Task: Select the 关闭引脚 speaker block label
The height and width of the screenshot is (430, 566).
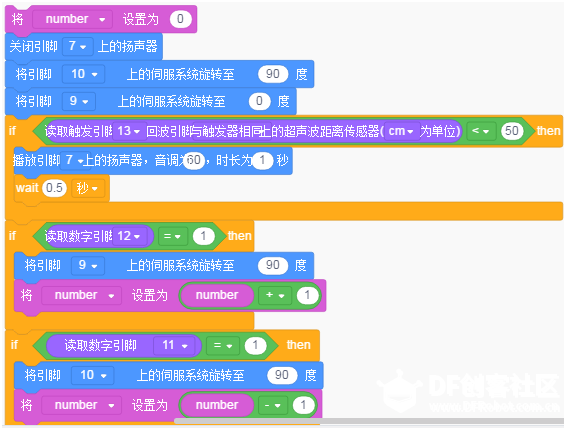Action: (x=34, y=46)
